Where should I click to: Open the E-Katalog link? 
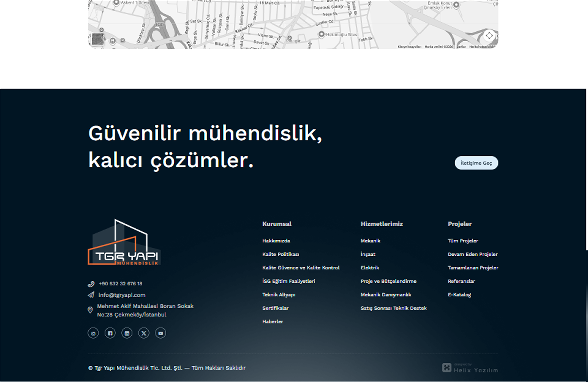(459, 294)
